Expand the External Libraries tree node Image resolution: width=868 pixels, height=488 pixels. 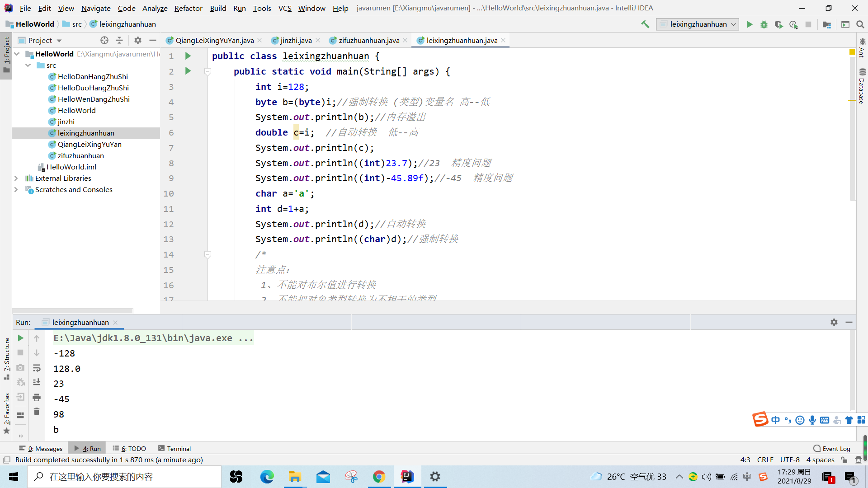coord(16,178)
